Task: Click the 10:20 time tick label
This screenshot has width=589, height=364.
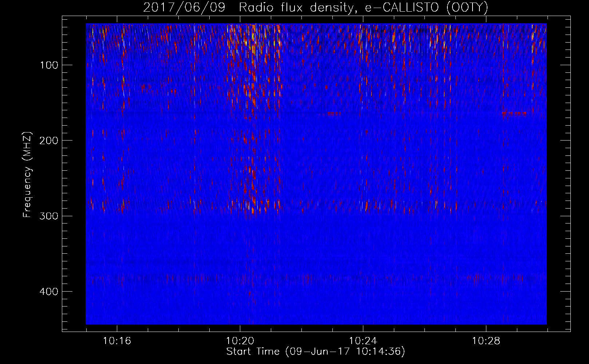Action: [x=240, y=341]
